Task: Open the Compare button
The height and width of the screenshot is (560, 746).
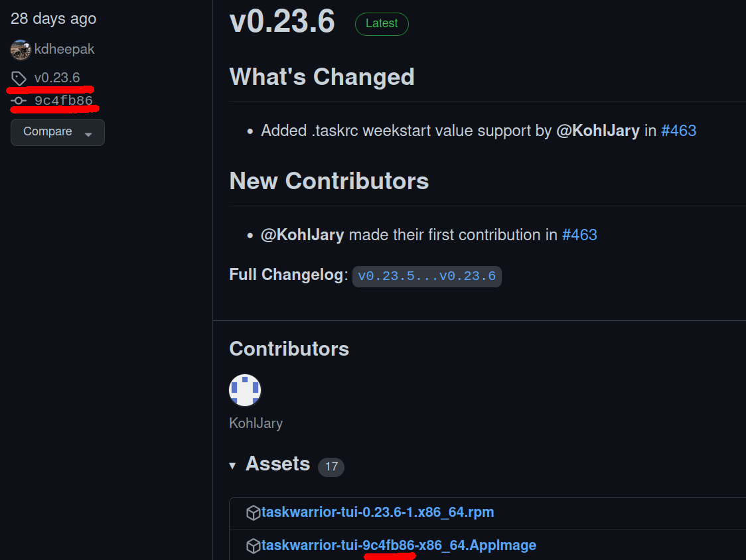Action: [48, 131]
